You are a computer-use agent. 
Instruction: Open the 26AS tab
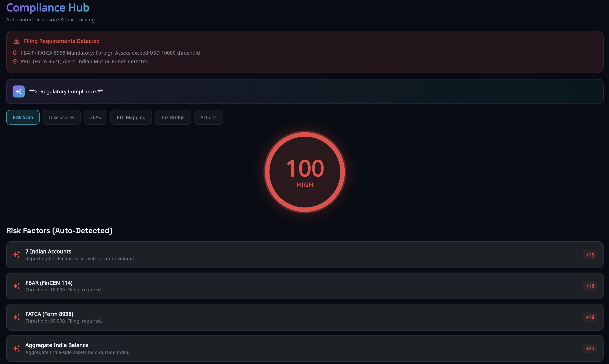pyautogui.click(x=95, y=117)
